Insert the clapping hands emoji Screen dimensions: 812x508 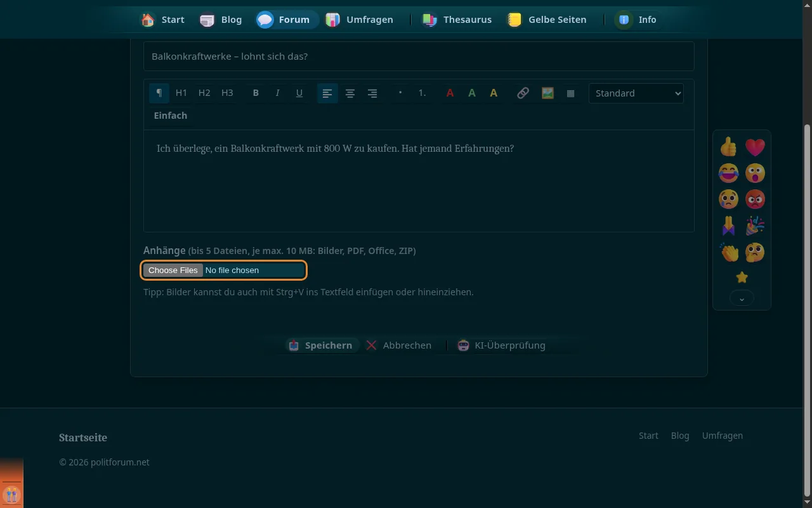(728, 252)
